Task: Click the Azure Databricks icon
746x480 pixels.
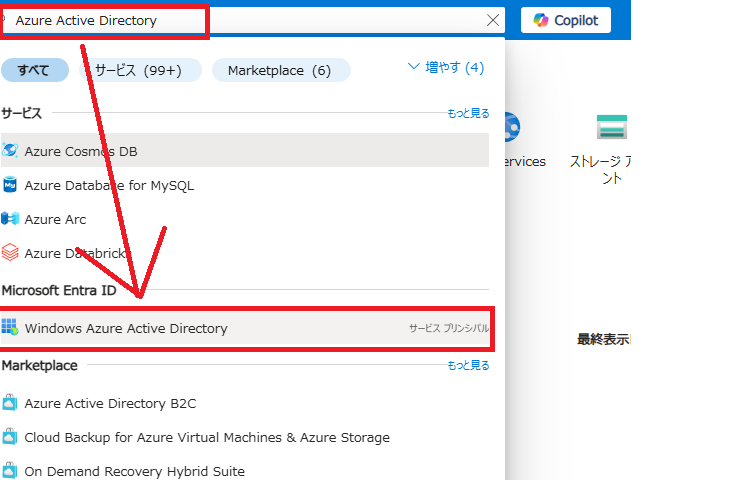Action: point(11,253)
